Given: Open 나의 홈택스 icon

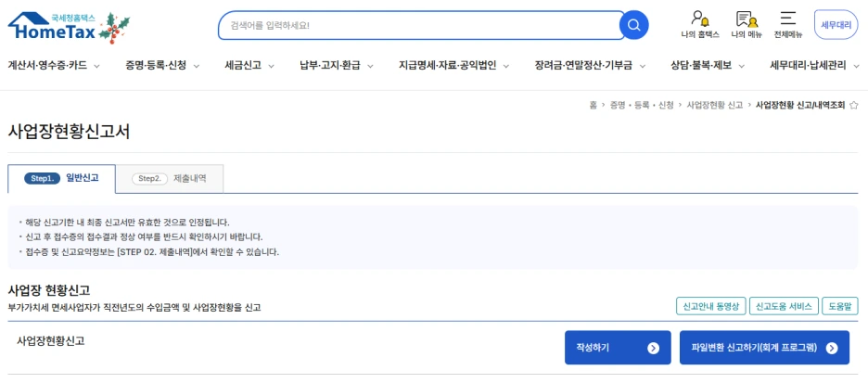Looking at the screenshot, I should 700,24.
